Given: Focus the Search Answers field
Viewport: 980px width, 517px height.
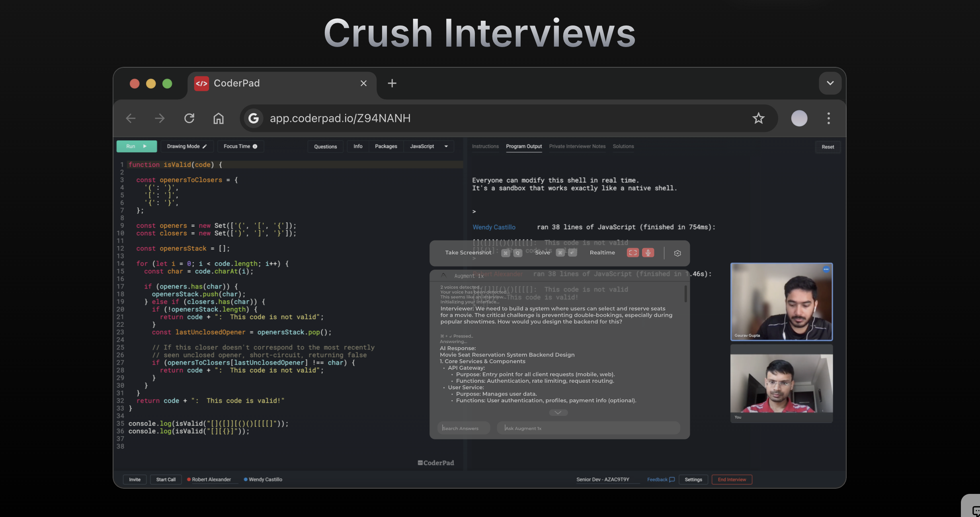Looking at the screenshot, I should click(464, 428).
